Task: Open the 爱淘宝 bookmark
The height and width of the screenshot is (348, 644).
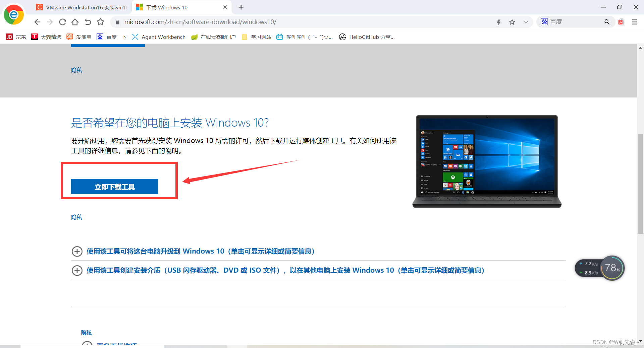Action: click(x=79, y=37)
